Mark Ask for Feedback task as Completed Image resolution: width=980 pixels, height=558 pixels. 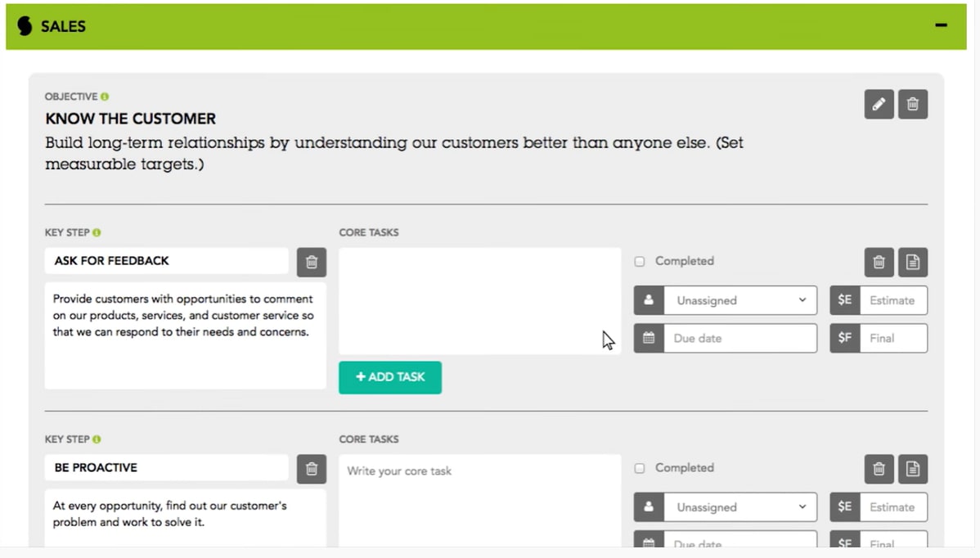pyautogui.click(x=640, y=262)
